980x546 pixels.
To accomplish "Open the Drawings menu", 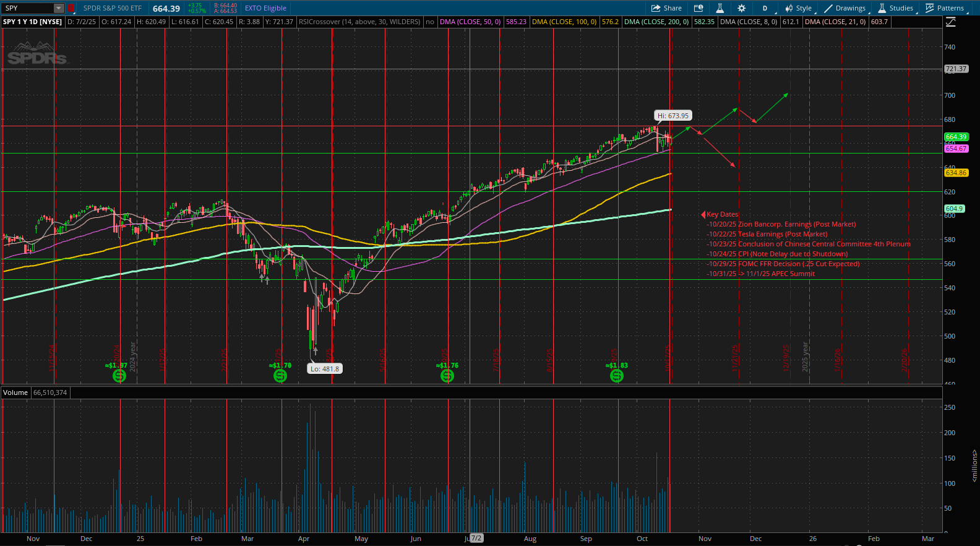I will pos(845,8).
